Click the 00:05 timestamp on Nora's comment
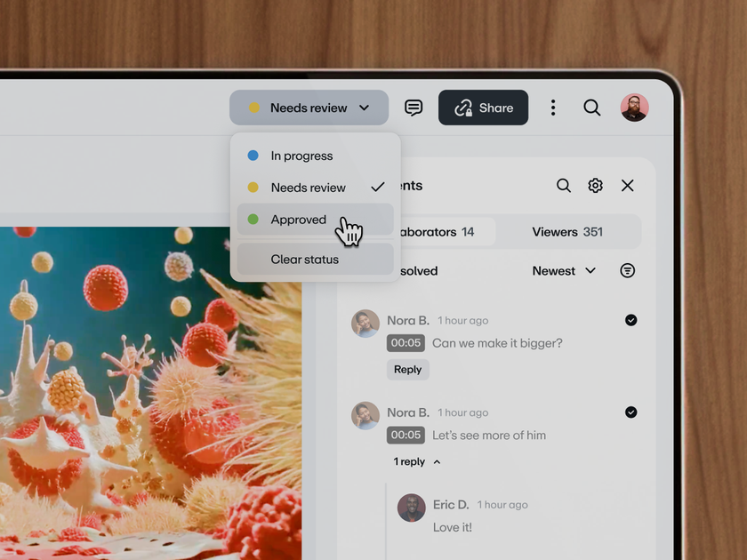 coord(406,342)
